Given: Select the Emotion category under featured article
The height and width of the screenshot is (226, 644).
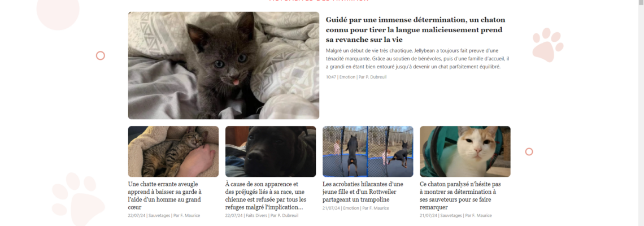Looking at the screenshot, I should (347, 77).
